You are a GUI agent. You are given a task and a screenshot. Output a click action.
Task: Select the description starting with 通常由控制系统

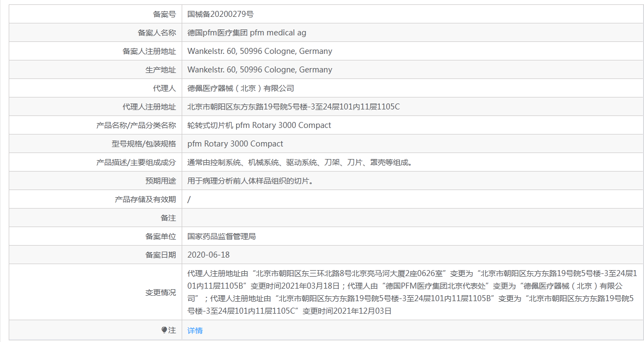pos(300,162)
